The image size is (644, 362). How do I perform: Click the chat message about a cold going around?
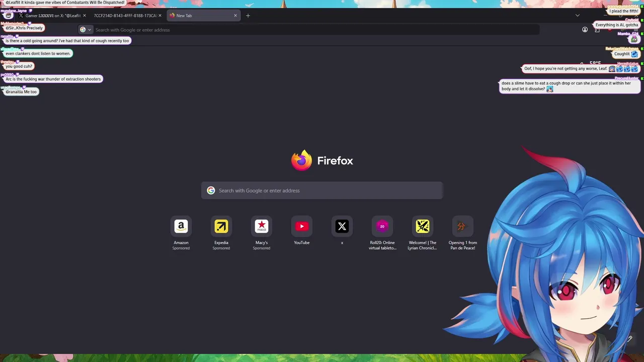tap(67, 41)
